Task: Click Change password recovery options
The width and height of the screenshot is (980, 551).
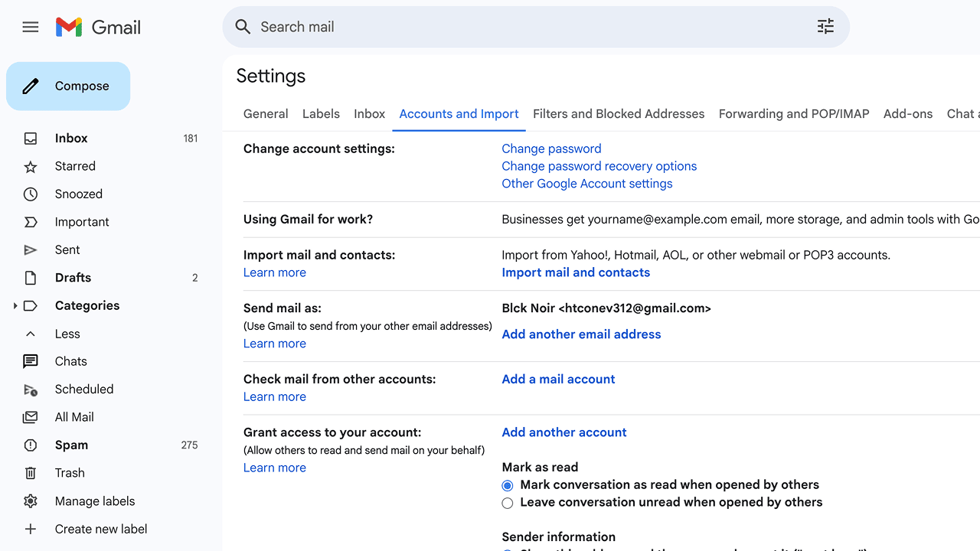Action: pos(599,166)
